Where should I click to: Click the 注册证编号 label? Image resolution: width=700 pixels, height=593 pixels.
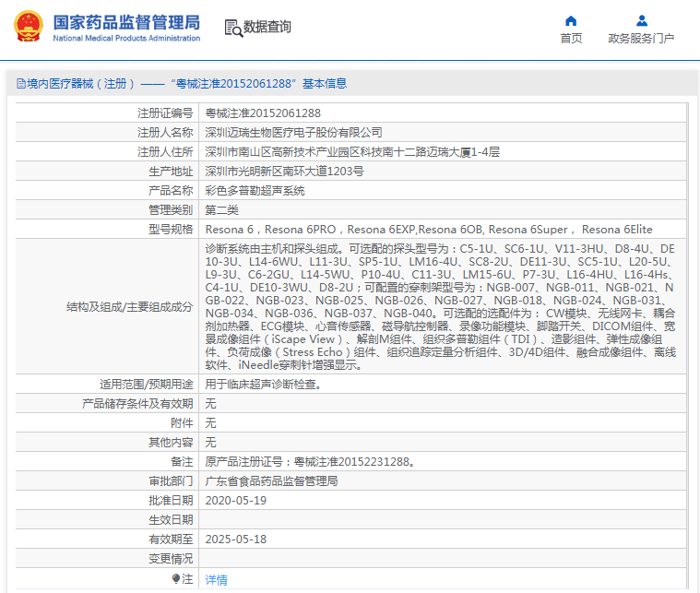point(165,113)
